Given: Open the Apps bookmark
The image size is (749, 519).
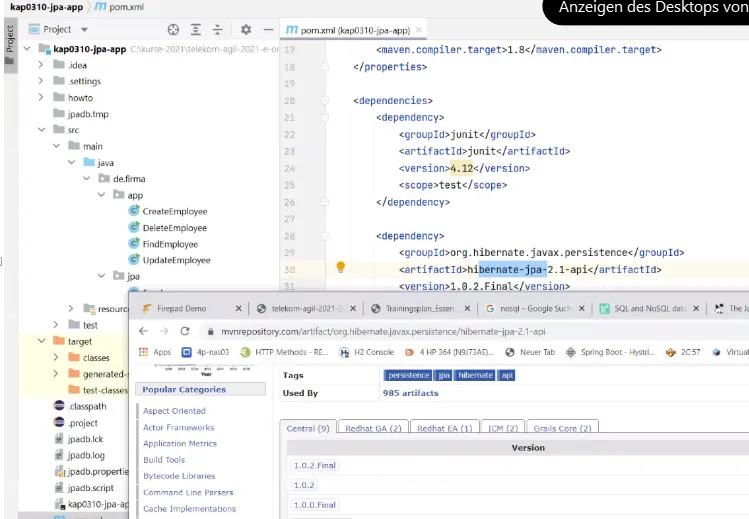Looking at the screenshot, I should click(155, 352).
